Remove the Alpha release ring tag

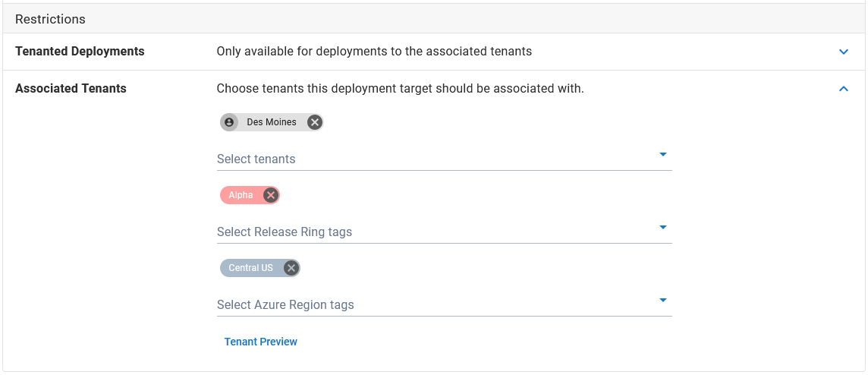[270, 195]
